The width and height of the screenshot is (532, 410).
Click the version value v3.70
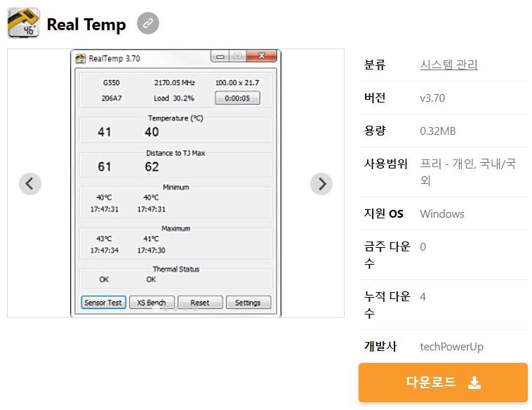pos(432,98)
